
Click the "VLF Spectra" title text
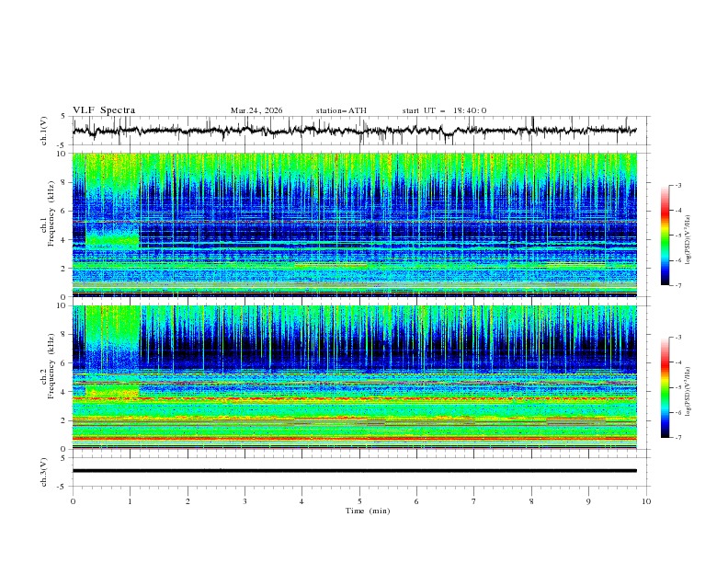pos(104,110)
